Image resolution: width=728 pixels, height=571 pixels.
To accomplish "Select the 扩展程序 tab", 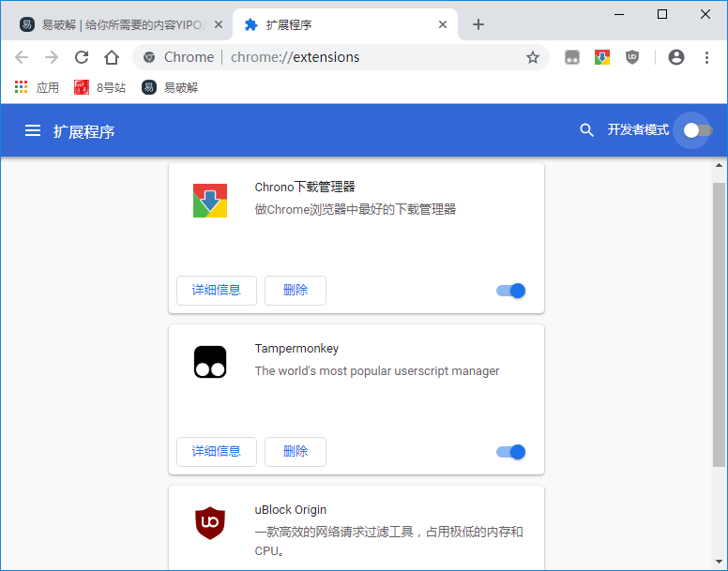I will pos(344,24).
